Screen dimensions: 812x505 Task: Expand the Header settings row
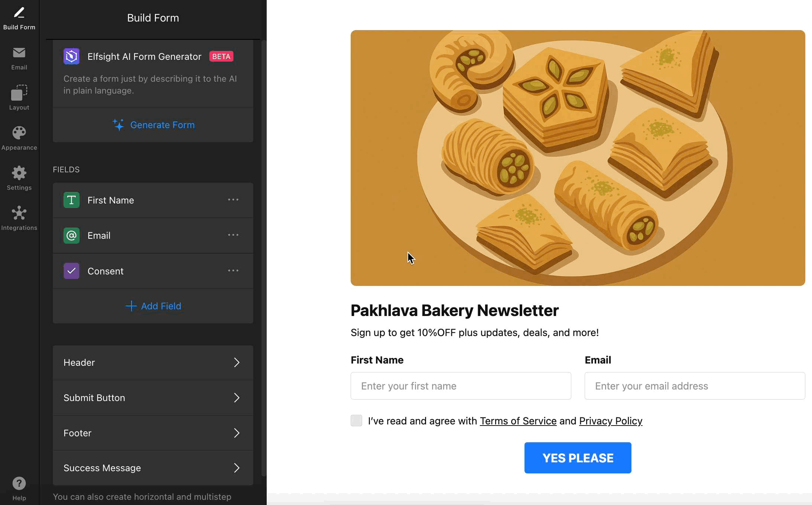coord(153,362)
